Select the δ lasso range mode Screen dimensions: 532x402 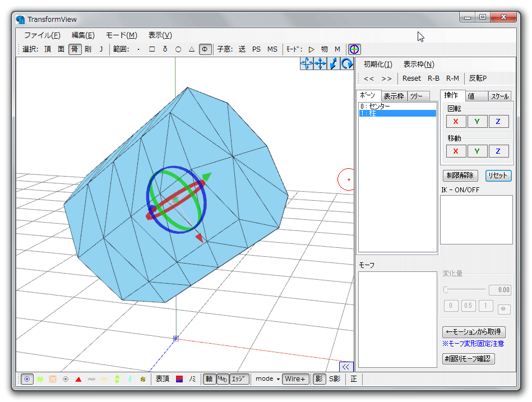pos(165,49)
